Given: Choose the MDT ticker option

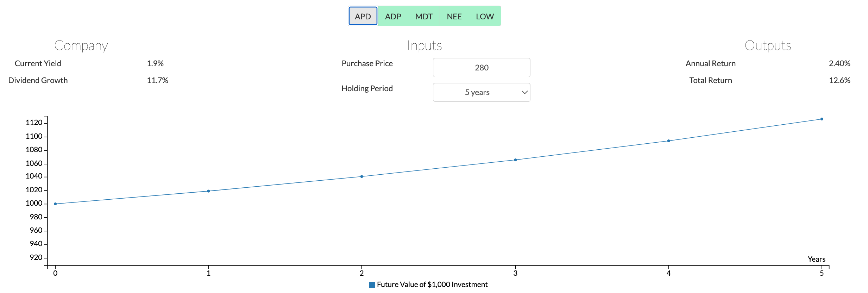Looking at the screenshot, I should (x=424, y=16).
